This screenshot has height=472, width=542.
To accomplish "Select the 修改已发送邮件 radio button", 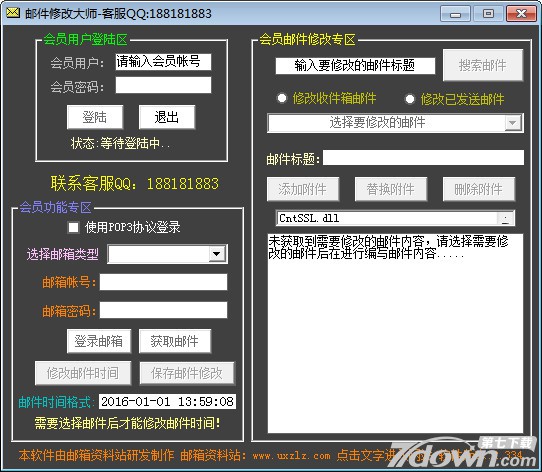I will [410, 99].
